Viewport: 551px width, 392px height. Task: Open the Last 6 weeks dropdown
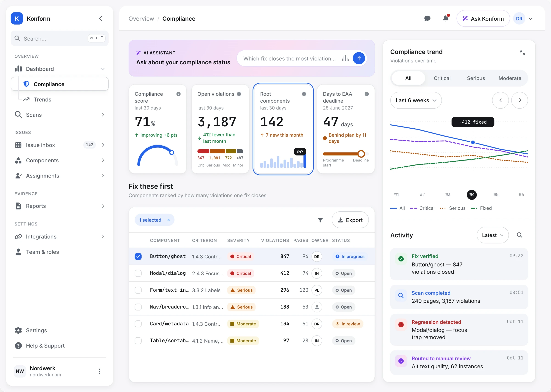[416, 100]
